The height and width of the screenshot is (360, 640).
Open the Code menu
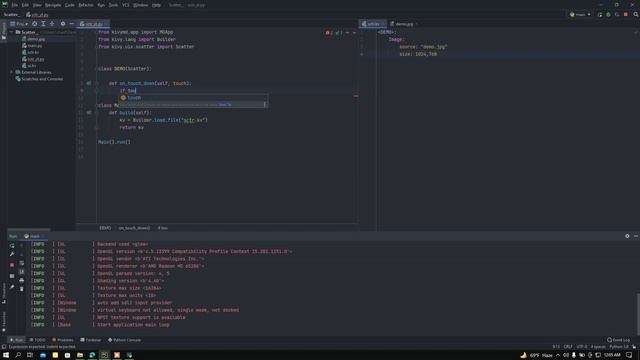coord(70,5)
